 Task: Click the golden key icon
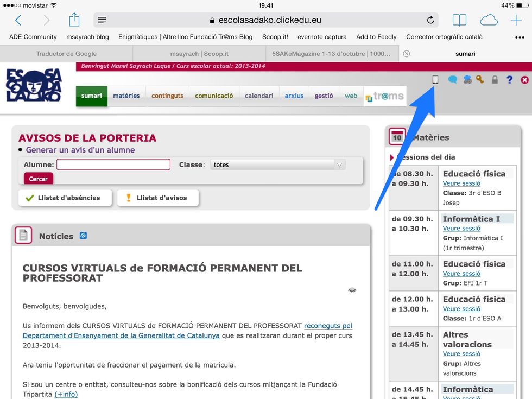(480, 80)
